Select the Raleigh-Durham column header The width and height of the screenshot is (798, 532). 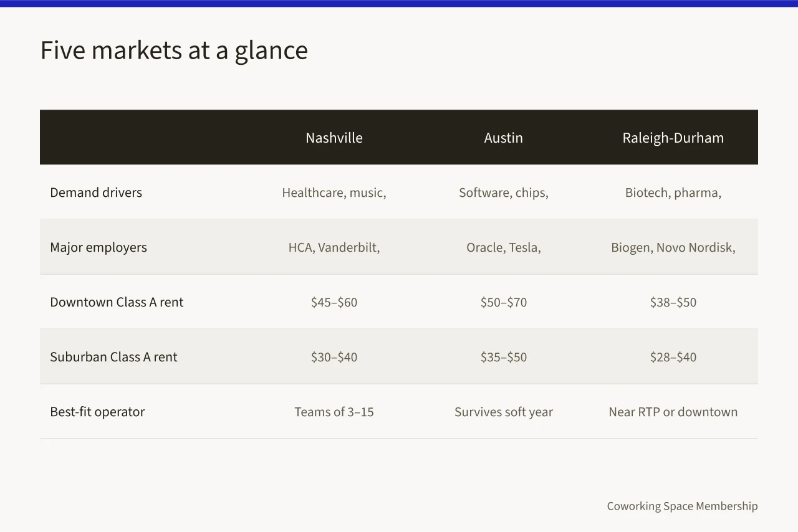point(673,138)
